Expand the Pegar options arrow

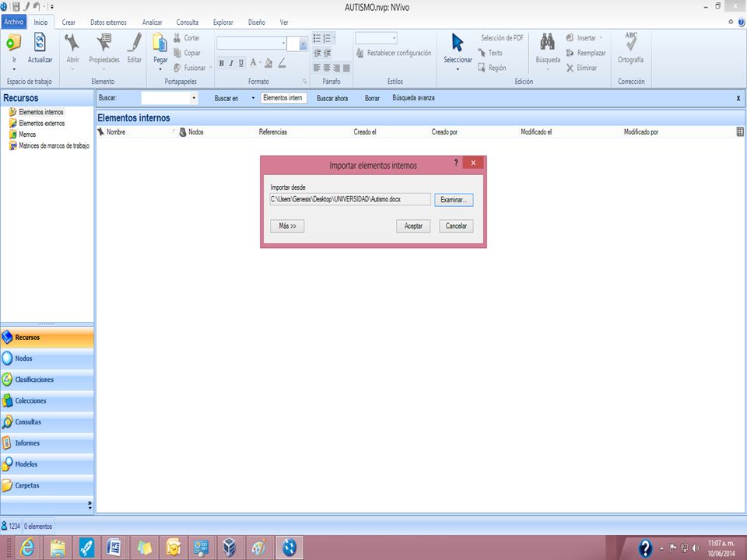coord(160,69)
